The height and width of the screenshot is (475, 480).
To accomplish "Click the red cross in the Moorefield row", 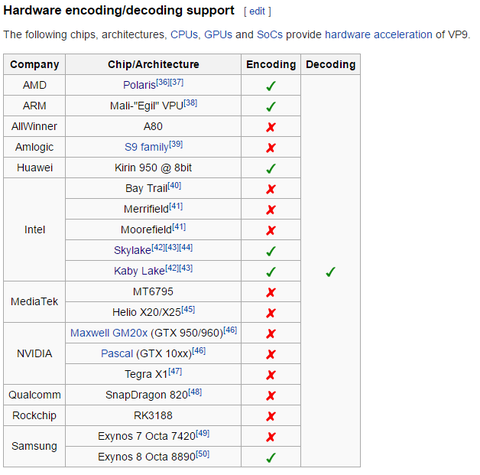I will 271,230.
